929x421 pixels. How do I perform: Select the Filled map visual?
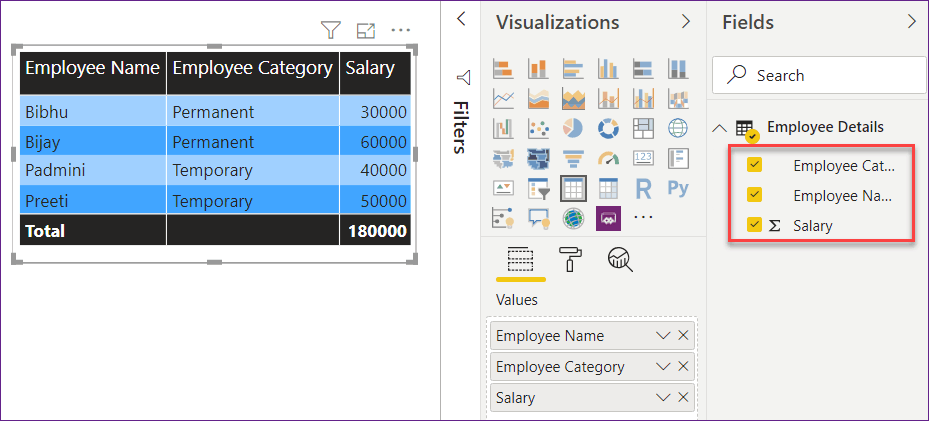503,158
